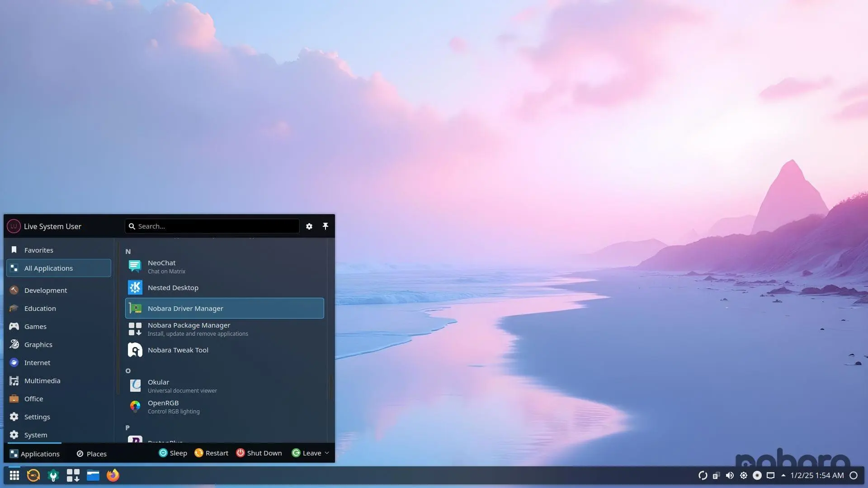Focus the application Search field
868x488 pixels.
point(212,226)
